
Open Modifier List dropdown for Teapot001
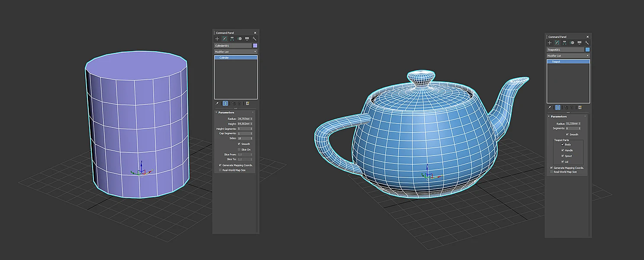(568, 56)
